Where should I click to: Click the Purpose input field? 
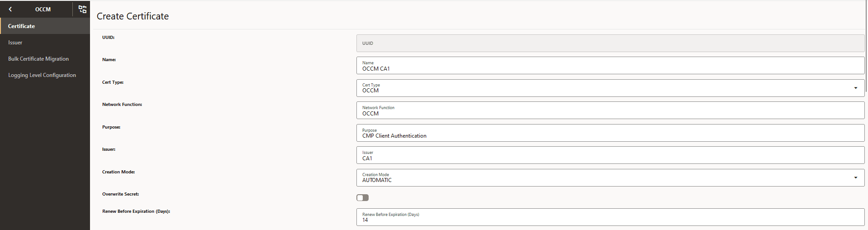[x=610, y=133]
